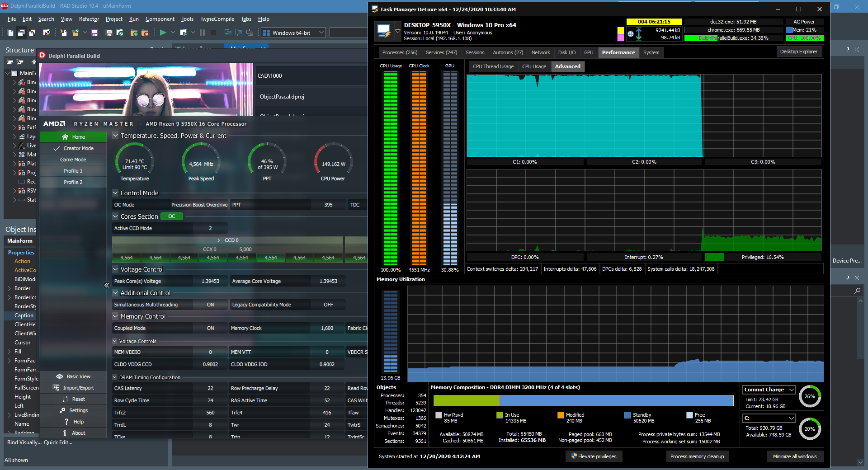The width and height of the screenshot is (868, 470).
Task: Click Process memory cleanup button
Action: pos(697,456)
